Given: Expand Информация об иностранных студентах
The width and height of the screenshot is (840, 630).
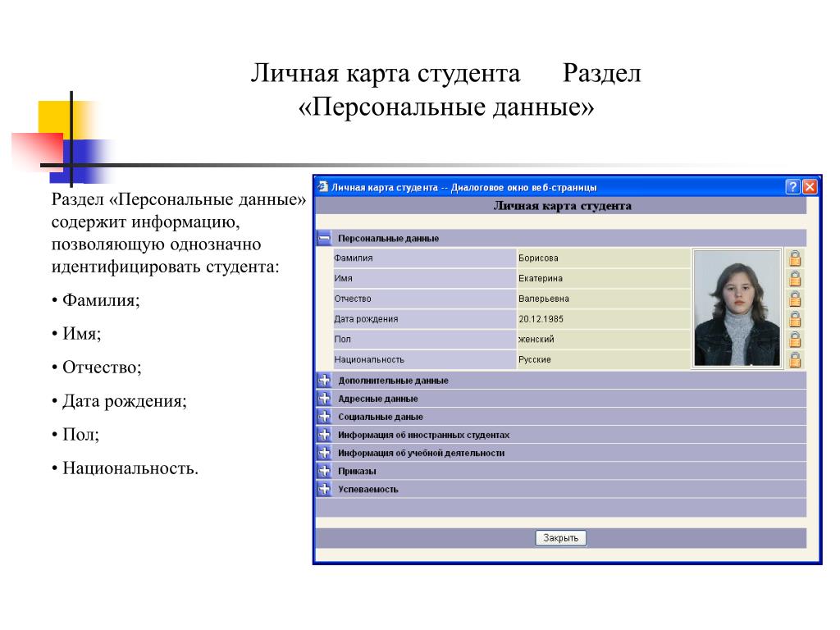Looking at the screenshot, I should (324, 435).
